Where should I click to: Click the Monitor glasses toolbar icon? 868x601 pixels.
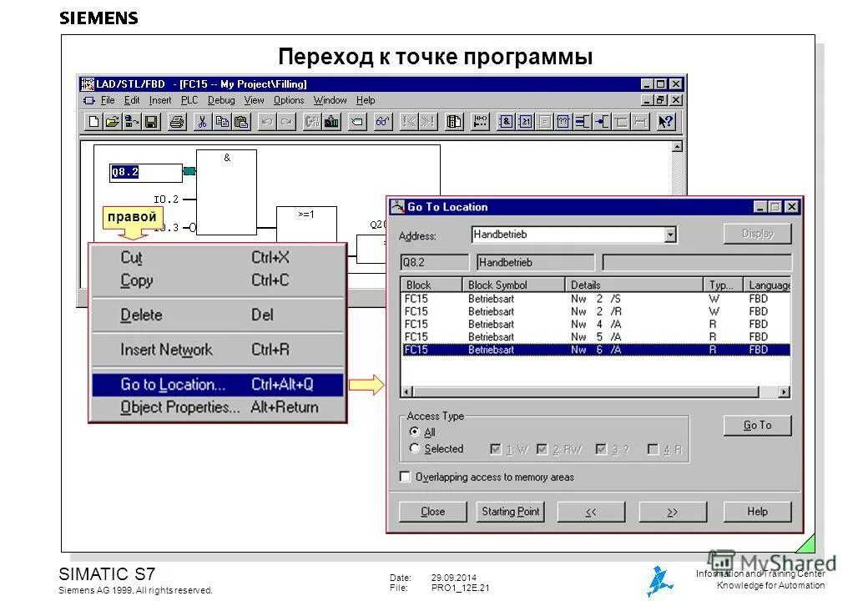click(x=382, y=121)
